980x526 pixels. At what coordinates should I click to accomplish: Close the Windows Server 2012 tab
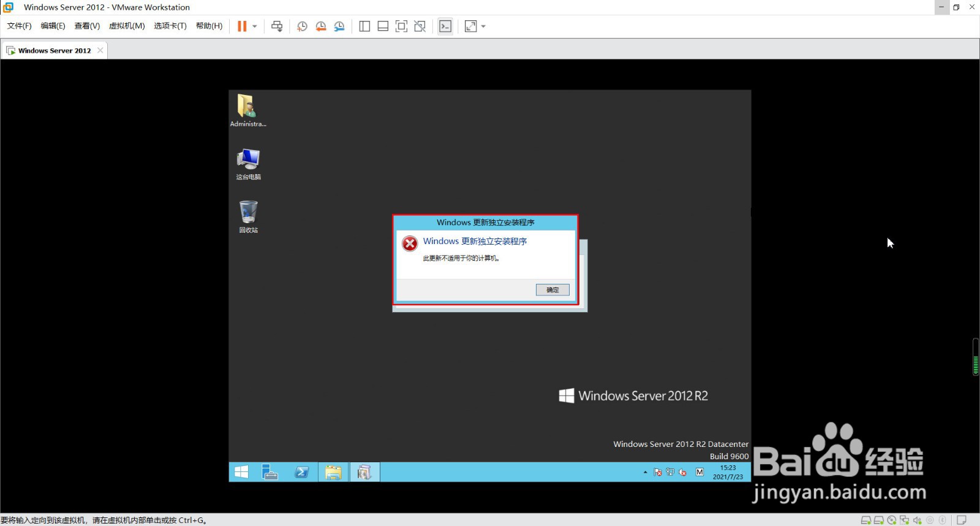[100, 50]
